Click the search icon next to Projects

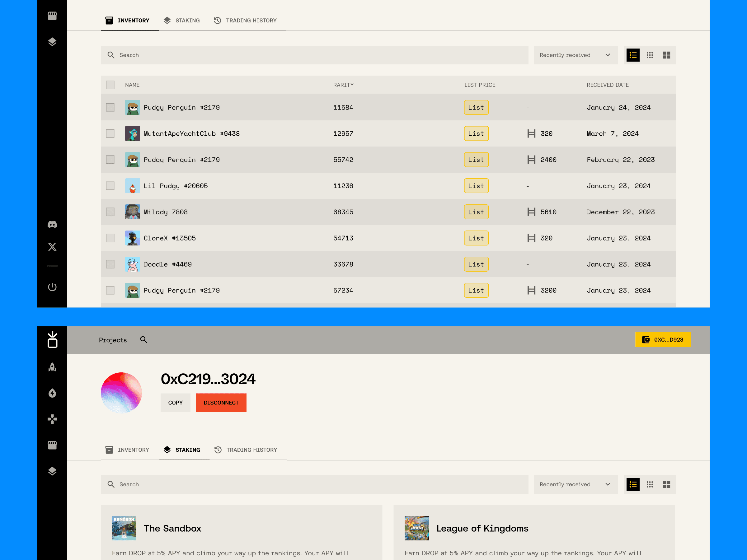pos(143,340)
